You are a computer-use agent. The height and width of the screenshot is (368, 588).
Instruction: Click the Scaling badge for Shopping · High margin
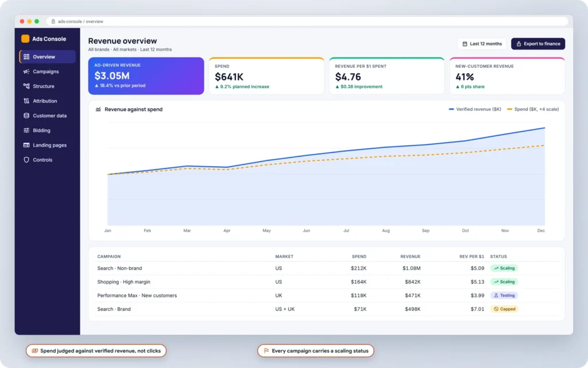(x=504, y=282)
